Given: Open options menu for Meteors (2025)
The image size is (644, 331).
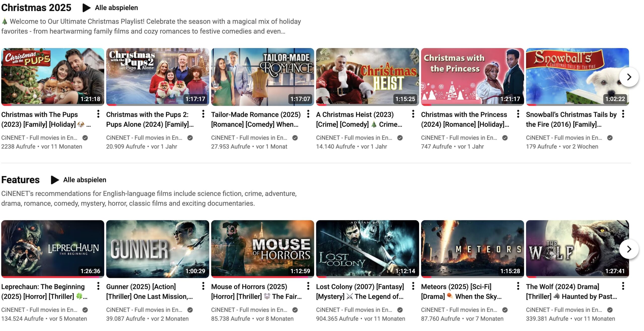Looking at the screenshot, I should click(518, 286).
